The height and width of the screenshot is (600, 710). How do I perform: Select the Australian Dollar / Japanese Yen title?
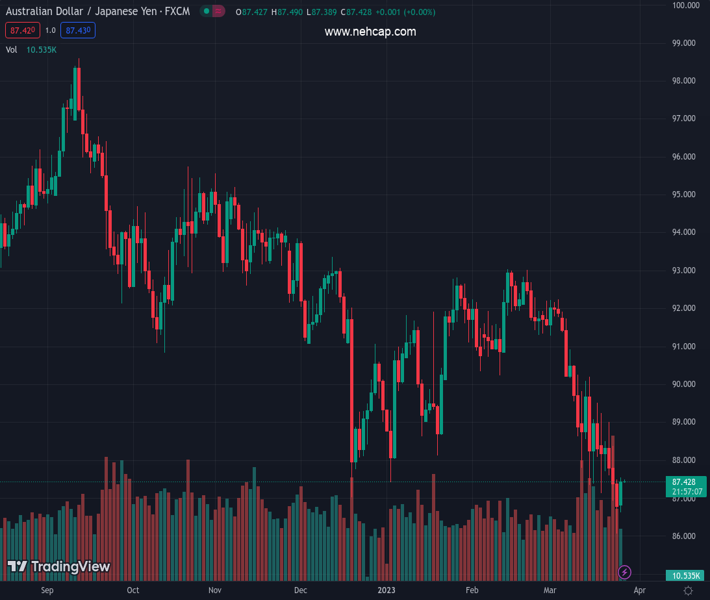[x=96, y=12]
